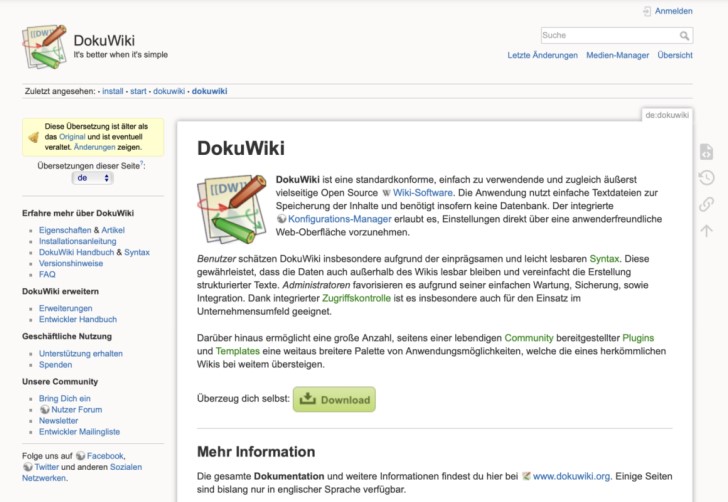Click Änderungen link in the notice
728x502 pixels.
pyautogui.click(x=94, y=147)
